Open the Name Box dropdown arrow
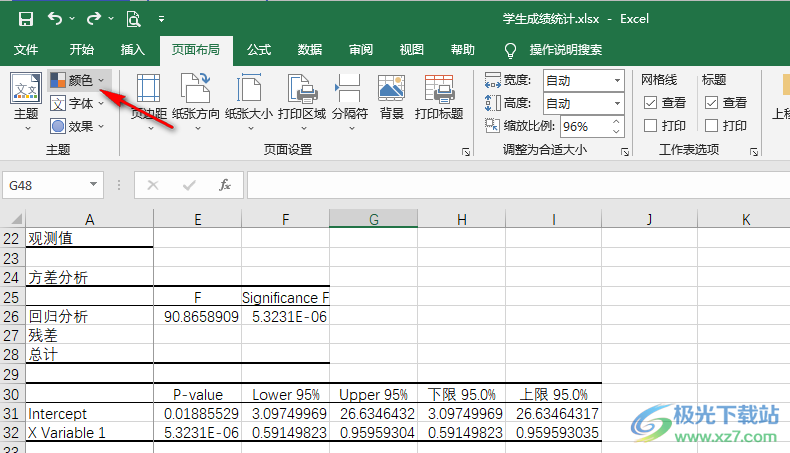 coord(93,184)
